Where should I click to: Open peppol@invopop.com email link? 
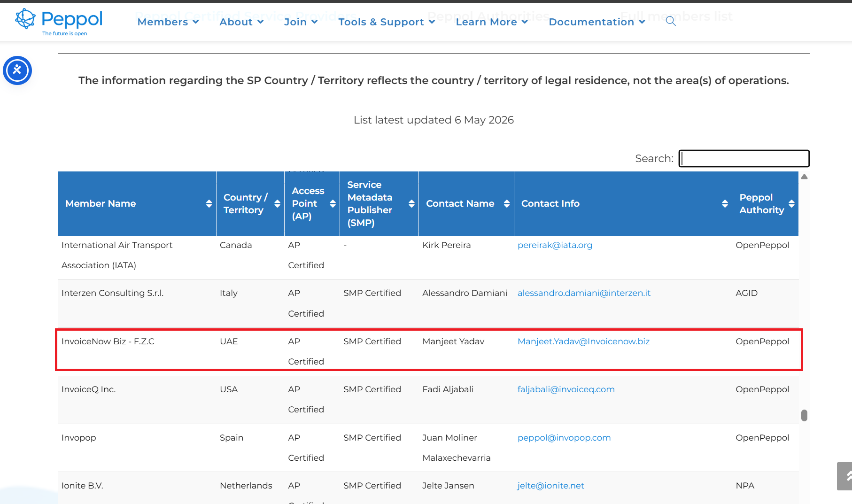coord(564,438)
